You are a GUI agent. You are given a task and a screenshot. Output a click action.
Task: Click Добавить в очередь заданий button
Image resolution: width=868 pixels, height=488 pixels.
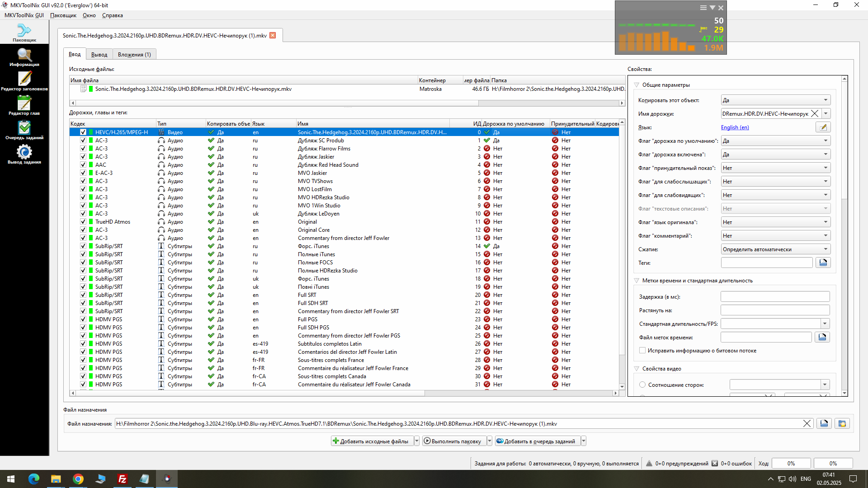(x=538, y=441)
